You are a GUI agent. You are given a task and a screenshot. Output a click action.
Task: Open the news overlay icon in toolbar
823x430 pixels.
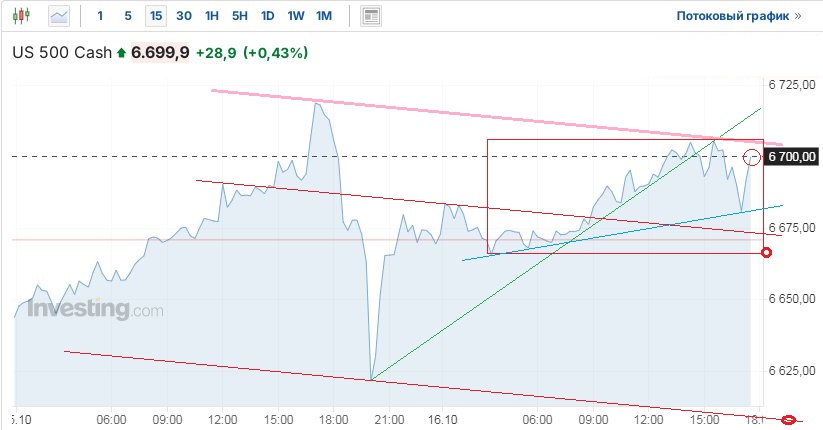click(x=371, y=16)
